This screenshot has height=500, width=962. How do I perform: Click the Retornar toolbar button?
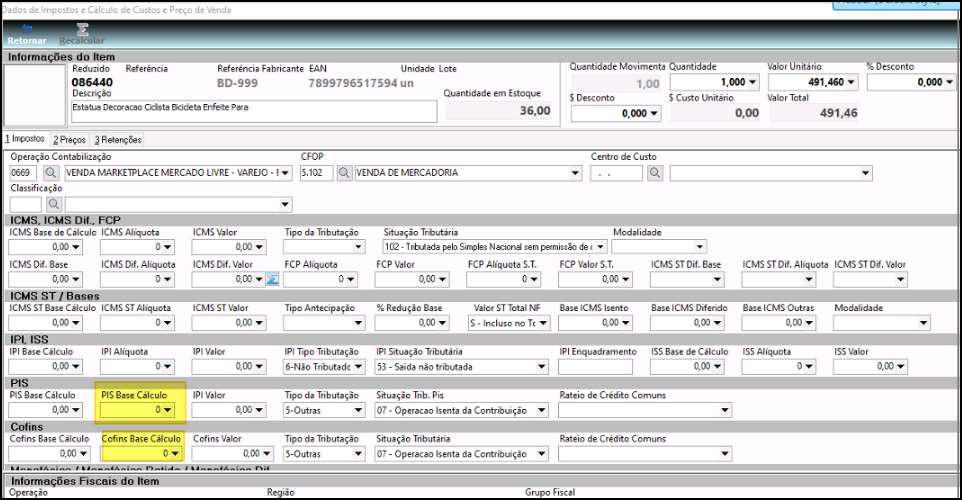(x=26, y=35)
